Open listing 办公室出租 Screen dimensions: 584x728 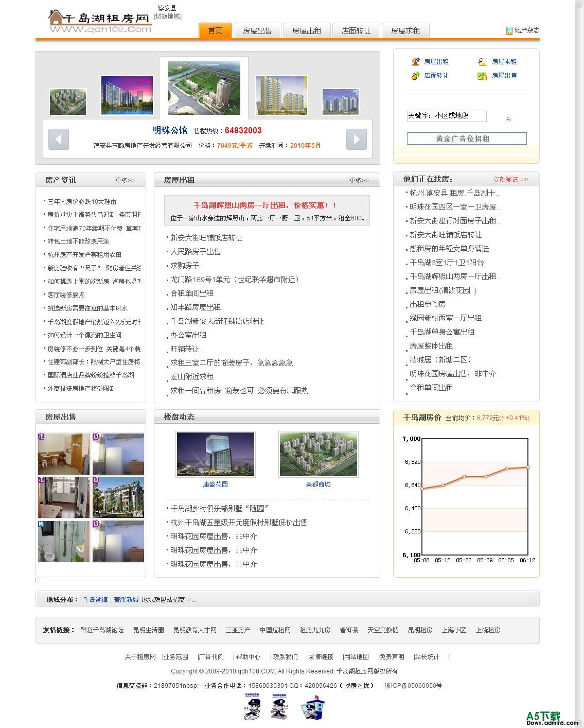pyautogui.click(x=188, y=335)
